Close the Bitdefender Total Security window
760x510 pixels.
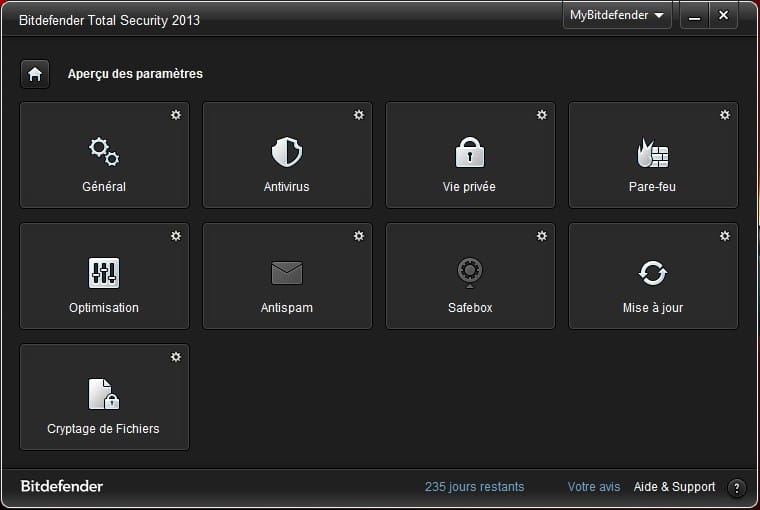[723, 16]
